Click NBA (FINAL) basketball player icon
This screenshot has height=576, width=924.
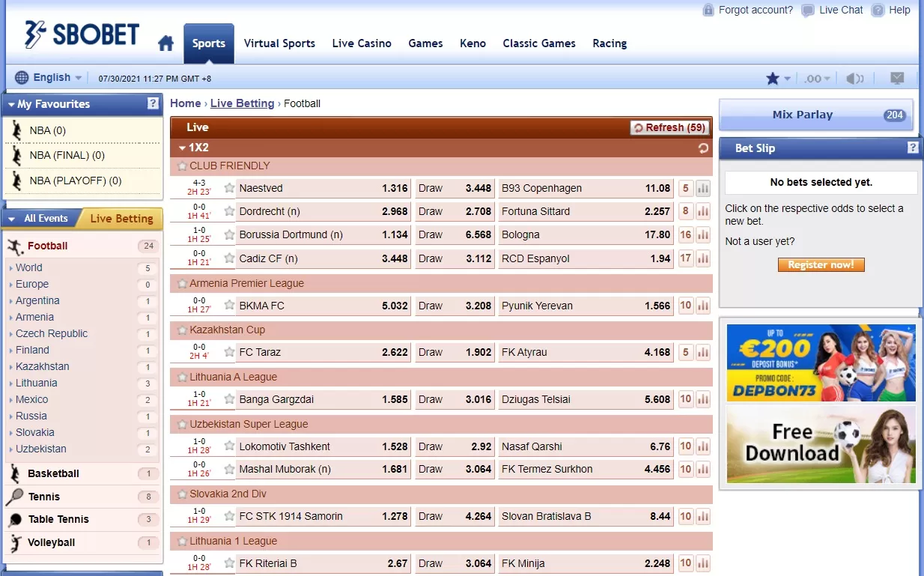(16, 155)
